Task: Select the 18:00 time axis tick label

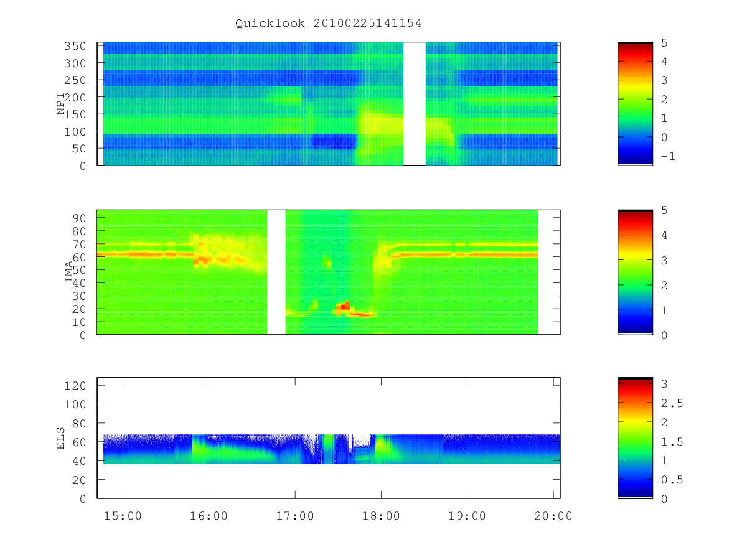Action: 381,516
